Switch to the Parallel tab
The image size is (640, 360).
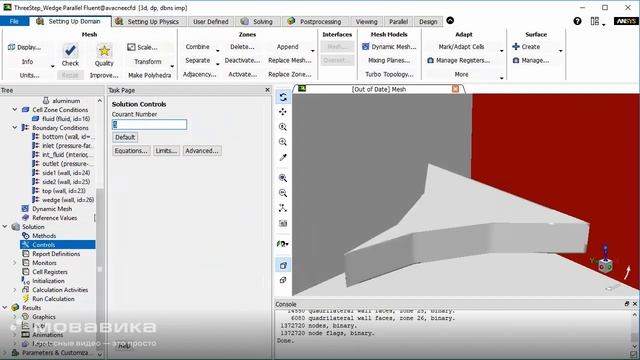[398, 22]
